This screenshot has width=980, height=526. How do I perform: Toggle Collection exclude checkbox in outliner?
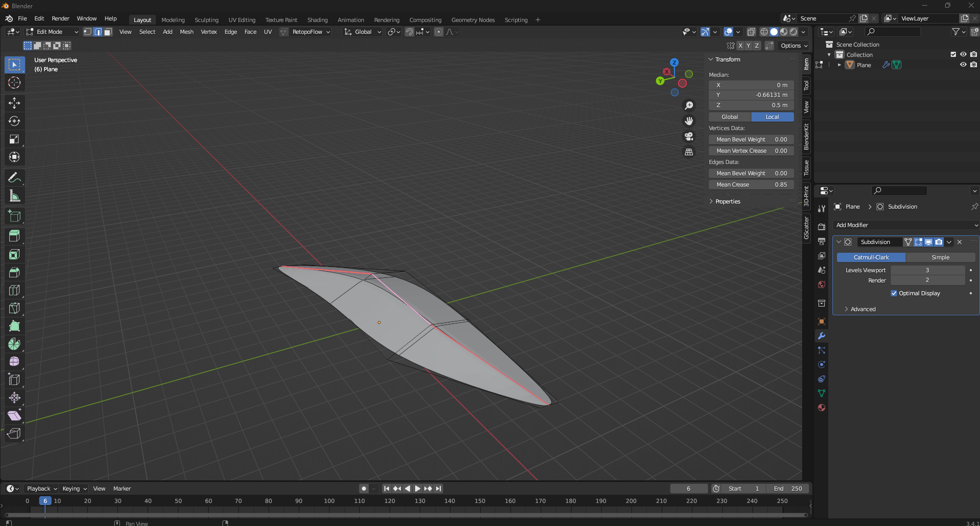[953, 54]
